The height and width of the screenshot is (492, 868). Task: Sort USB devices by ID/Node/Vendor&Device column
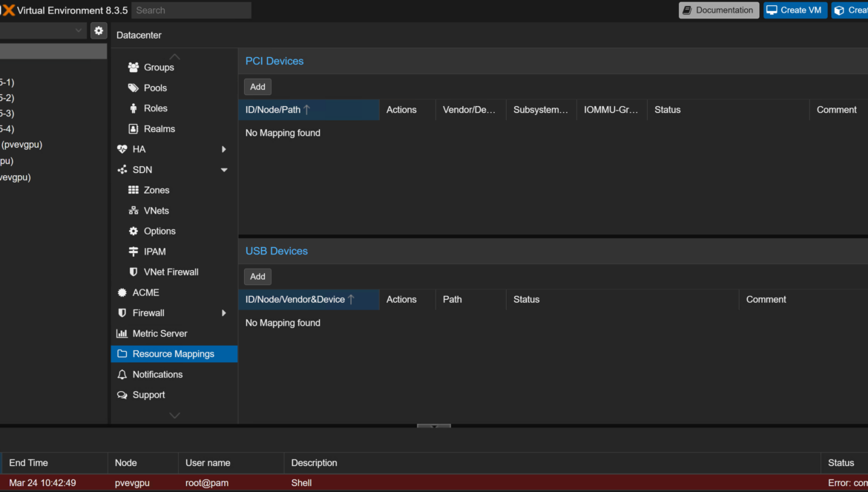click(x=309, y=300)
